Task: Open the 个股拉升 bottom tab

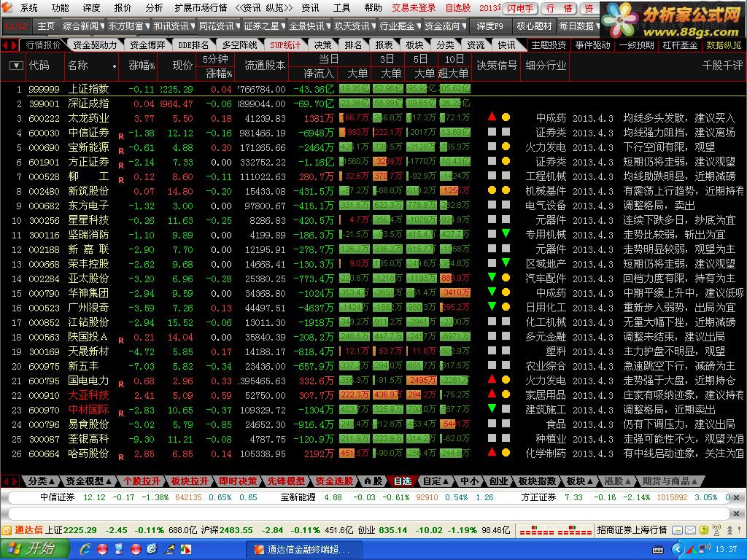Action: pyautogui.click(x=142, y=481)
